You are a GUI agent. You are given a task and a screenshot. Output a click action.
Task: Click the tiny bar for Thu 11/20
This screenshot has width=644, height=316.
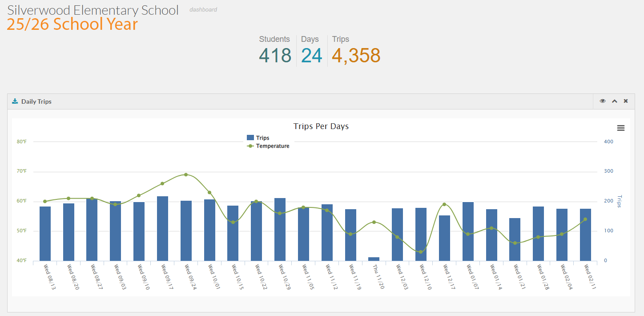pos(374,259)
